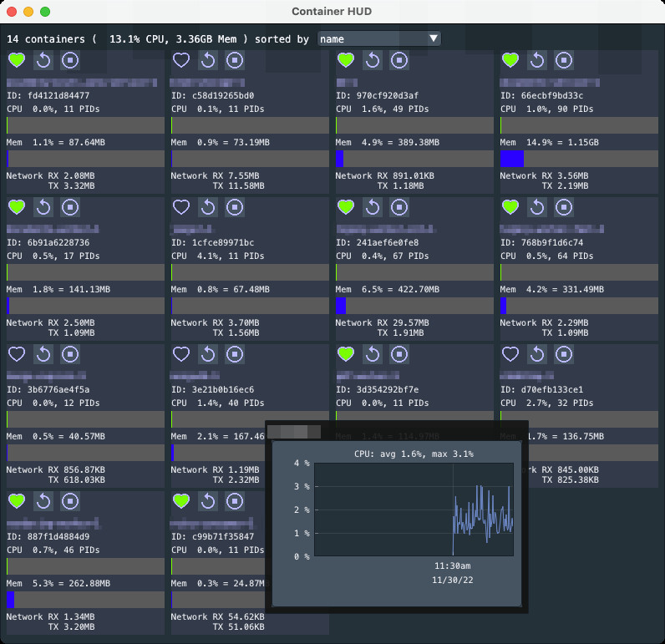Stop container d70efb133ce1
665x644 pixels.
pos(564,354)
